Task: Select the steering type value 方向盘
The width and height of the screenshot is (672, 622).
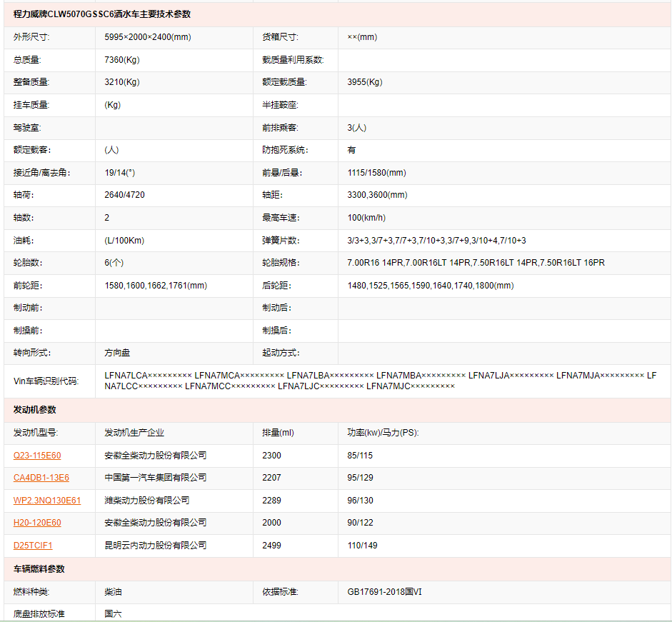Action: 117,353
